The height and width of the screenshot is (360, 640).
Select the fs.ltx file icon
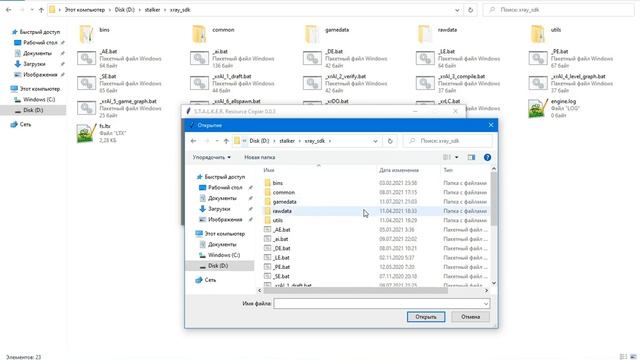86,133
